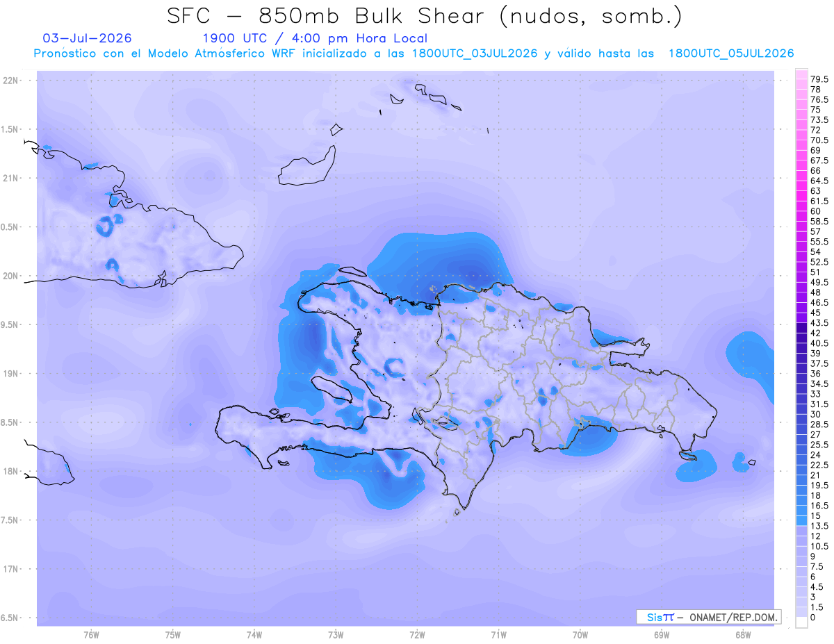Click the colorbar value "79.5"
This screenshot has width=834, height=644.
(821, 80)
